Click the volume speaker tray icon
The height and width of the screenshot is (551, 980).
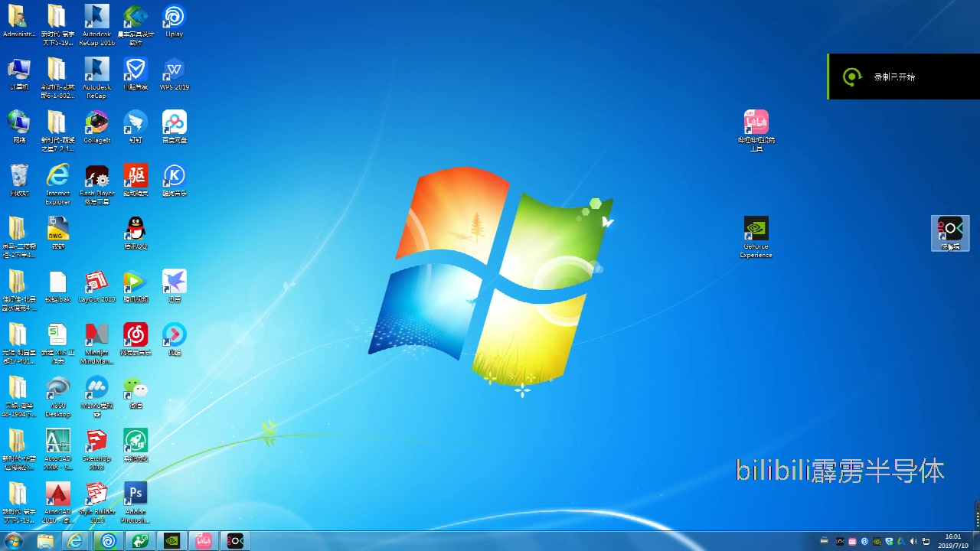click(913, 542)
